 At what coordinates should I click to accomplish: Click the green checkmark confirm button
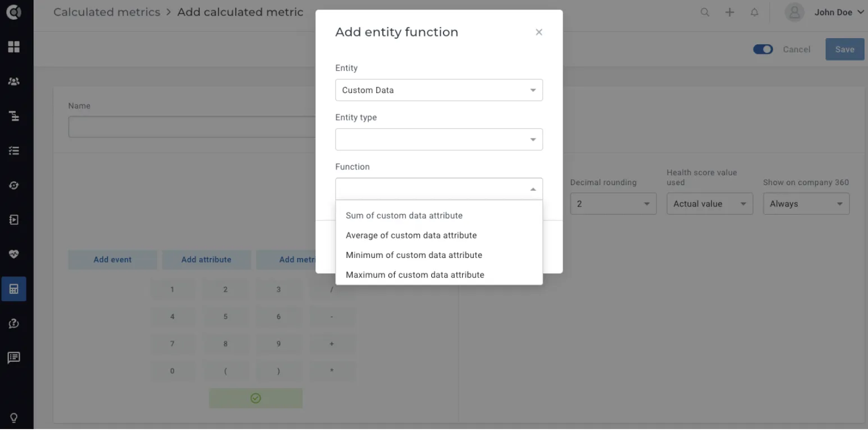click(x=255, y=398)
